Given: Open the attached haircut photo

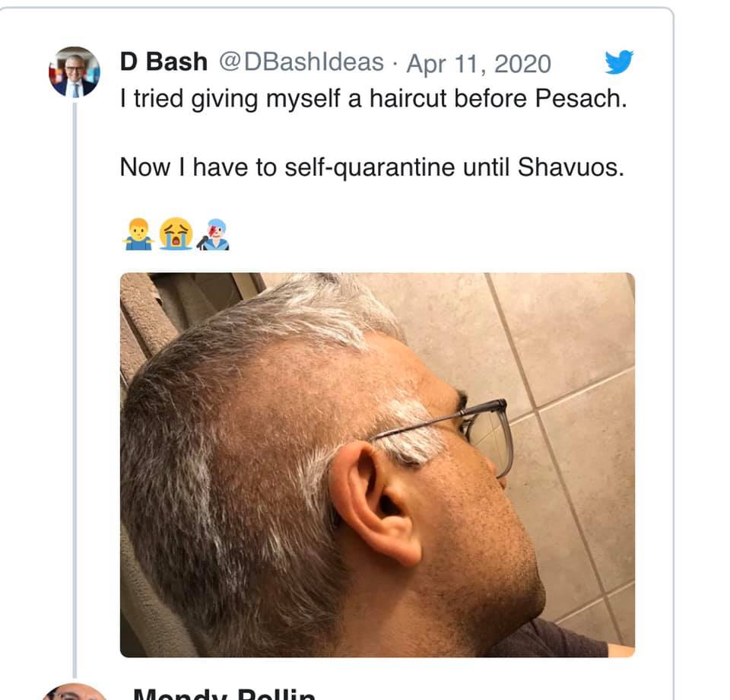Looking at the screenshot, I should click(378, 465).
